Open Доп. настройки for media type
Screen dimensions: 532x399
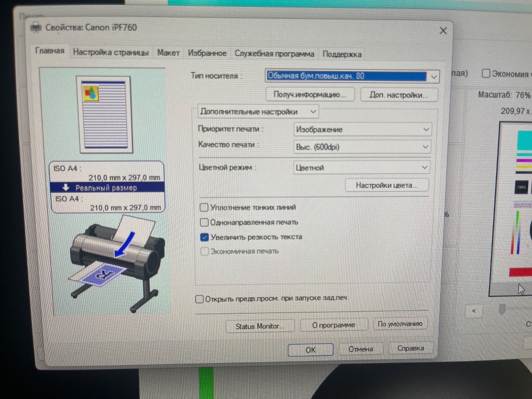click(x=399, y=95)
